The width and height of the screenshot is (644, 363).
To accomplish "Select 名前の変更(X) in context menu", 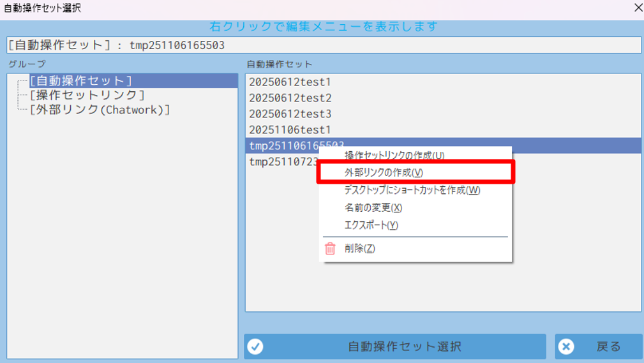I will pyautogui.click(x=373, y=208).
